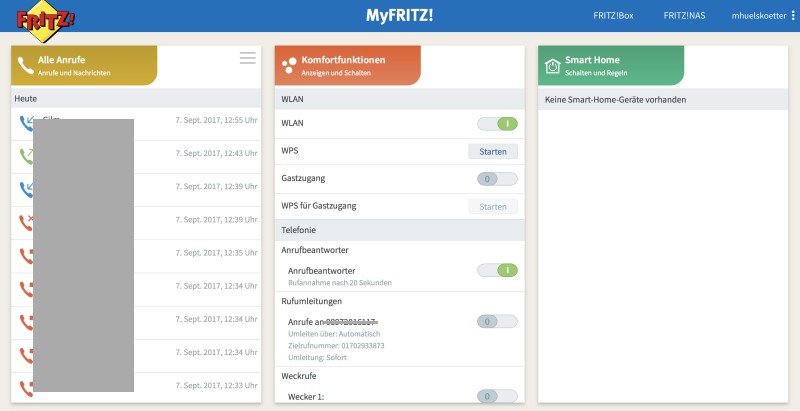Click the call icon at 12:35 Uhr
The image size is (800, 411).
(26, 255)
